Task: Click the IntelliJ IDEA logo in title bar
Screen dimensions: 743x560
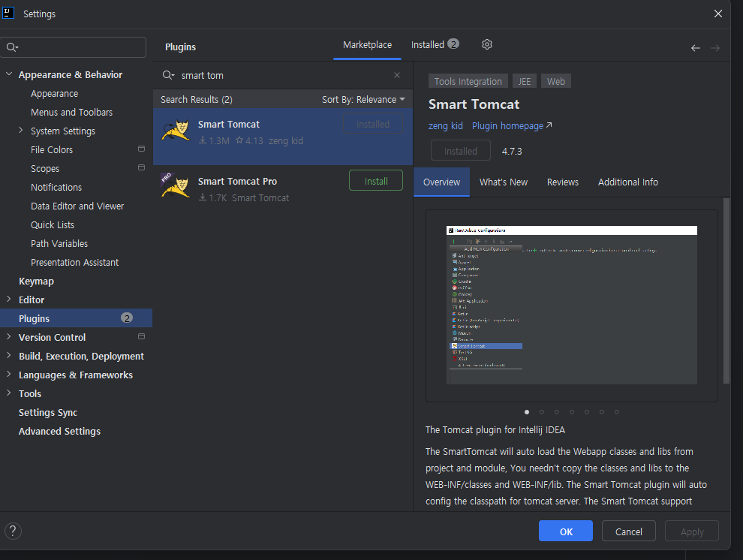Action: [8, 13]
